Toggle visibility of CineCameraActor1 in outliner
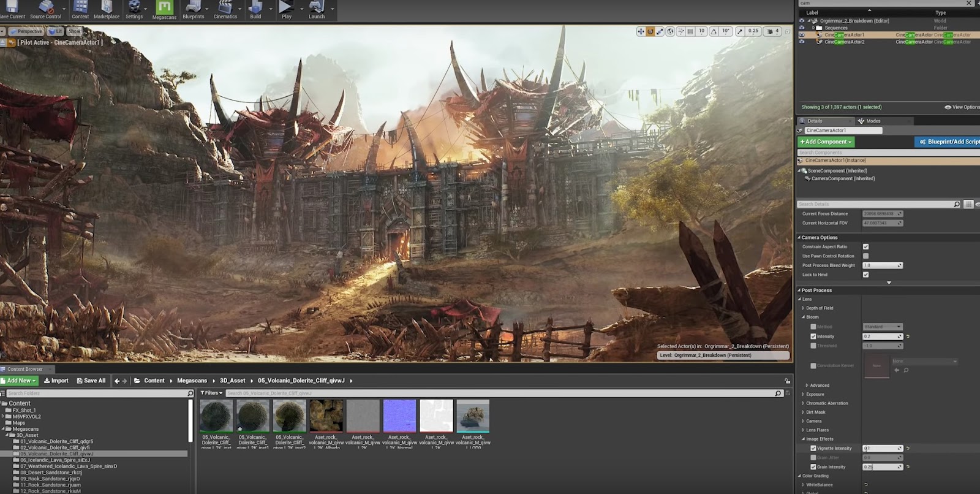The height and width of the screenshot is (494, 980). click(801, 35)
